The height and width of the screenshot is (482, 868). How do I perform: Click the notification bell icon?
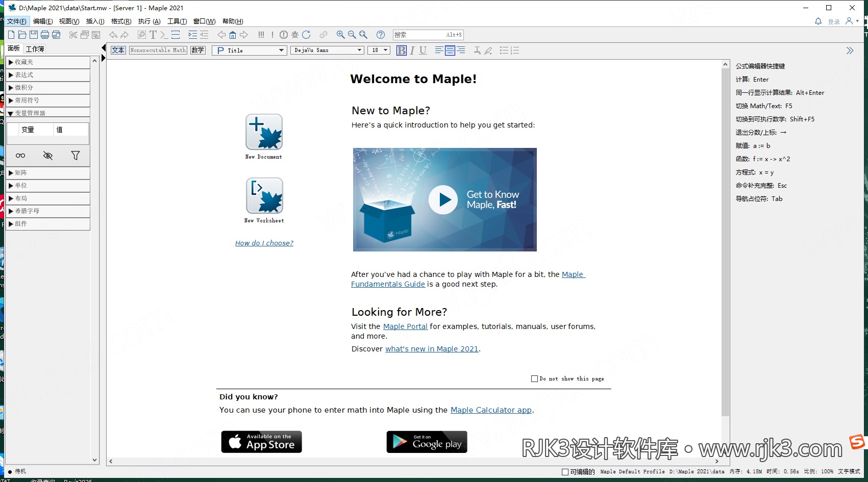pyautogui.click(x=818, y=21)
